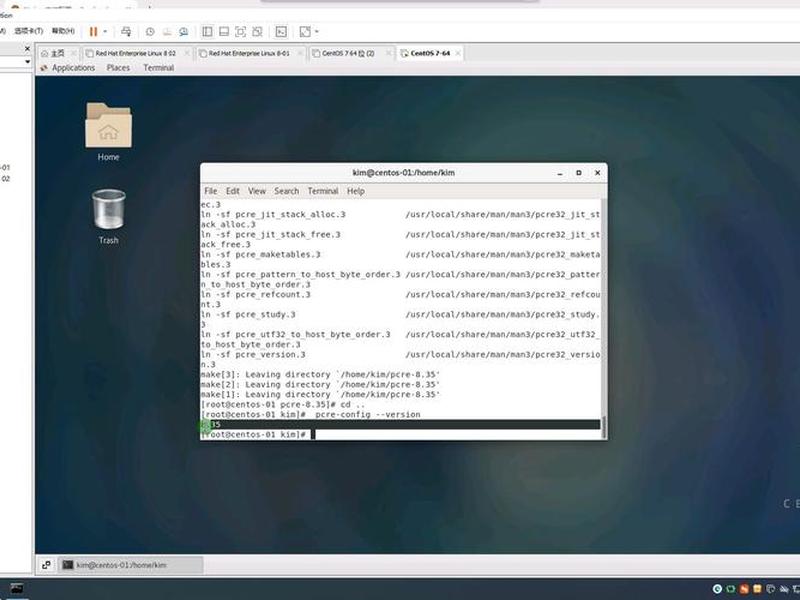800x600 pixels.
Task: Open the GNOME Places menu
Action: pyautogui.click(x=118, y=67)
